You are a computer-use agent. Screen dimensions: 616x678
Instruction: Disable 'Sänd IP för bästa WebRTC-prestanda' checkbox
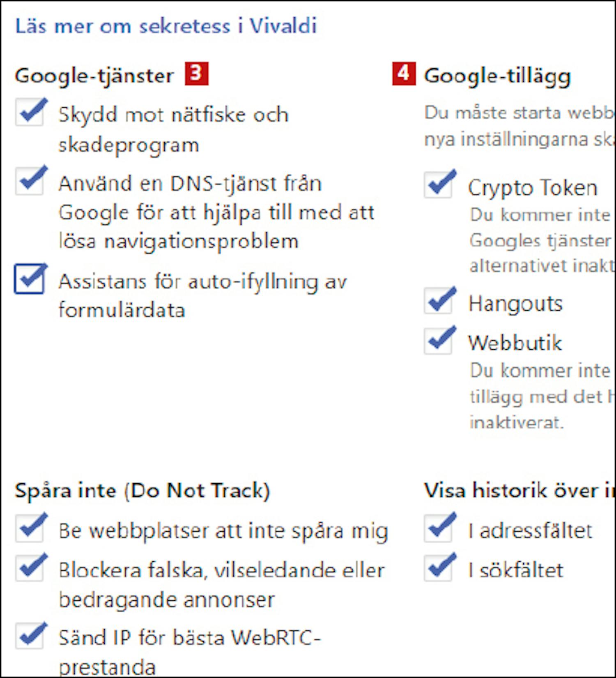click(30, 636)
